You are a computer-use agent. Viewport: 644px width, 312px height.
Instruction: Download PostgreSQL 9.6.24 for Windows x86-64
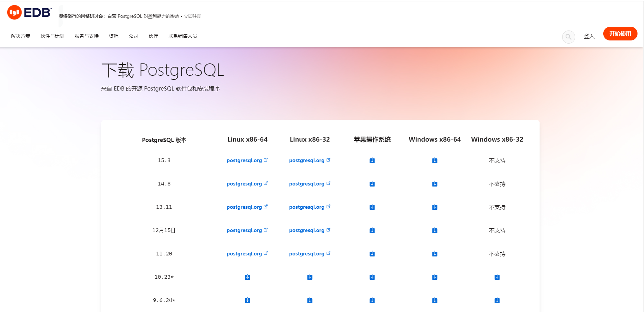click(x=435, y=300)
